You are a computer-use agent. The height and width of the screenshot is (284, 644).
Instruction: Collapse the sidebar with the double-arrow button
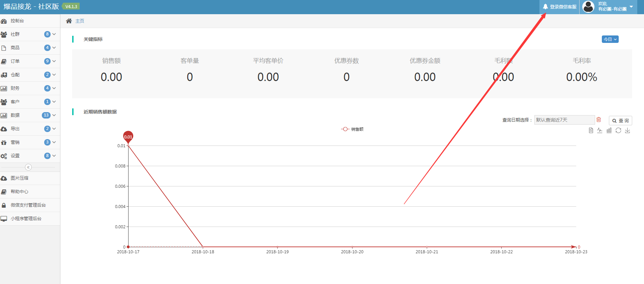[28, 167]
